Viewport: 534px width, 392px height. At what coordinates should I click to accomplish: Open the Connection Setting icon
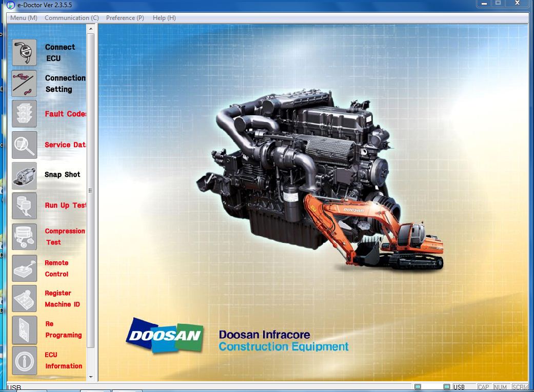(x=24, y=84)
